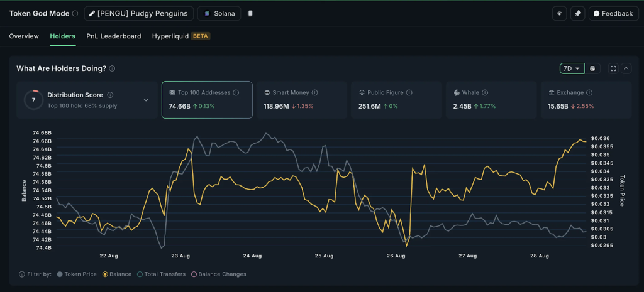
Task: Select the Holders tab
Action: [x=62, y=36]
